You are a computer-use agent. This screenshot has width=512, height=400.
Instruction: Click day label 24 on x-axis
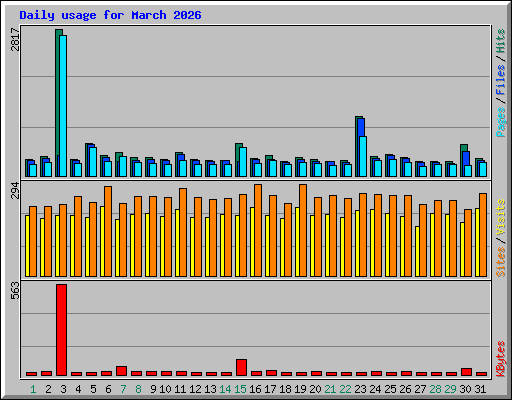375,389
